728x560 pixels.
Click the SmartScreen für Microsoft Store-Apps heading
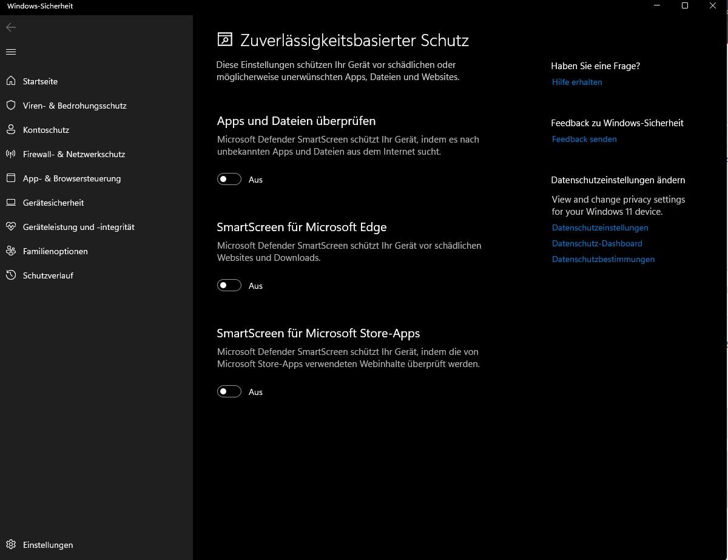(318, 333)
